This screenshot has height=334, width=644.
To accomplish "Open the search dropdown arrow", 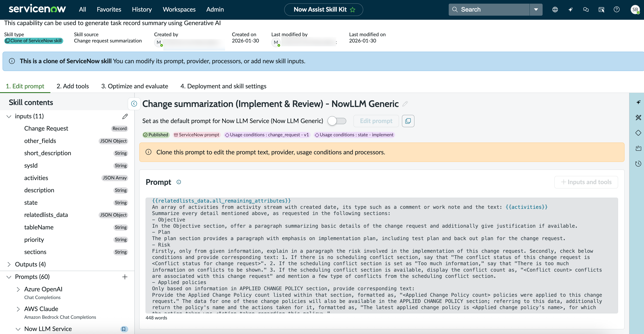I will point(536,9).
